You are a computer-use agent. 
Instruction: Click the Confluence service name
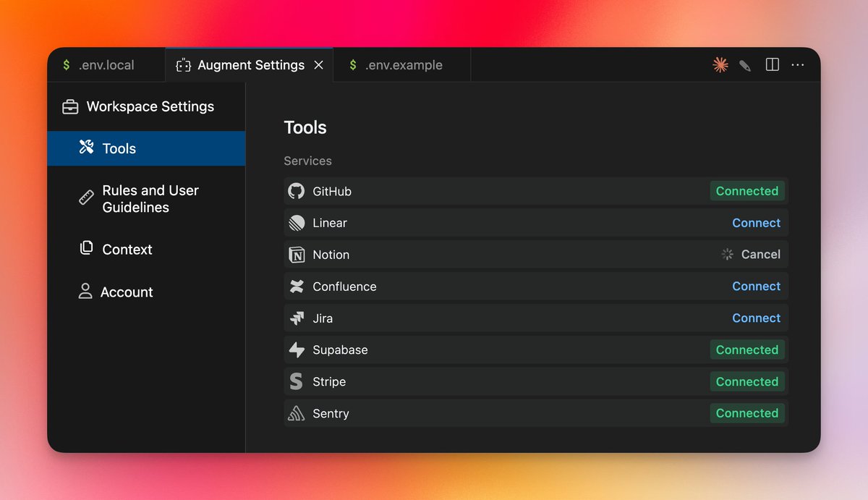[344, 287]
